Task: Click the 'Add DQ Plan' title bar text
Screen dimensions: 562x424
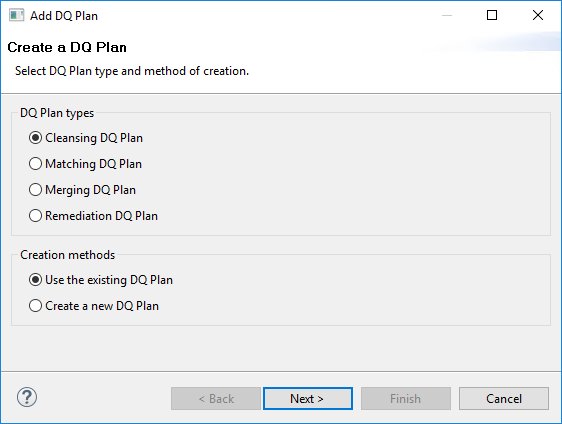Action: 64,16
